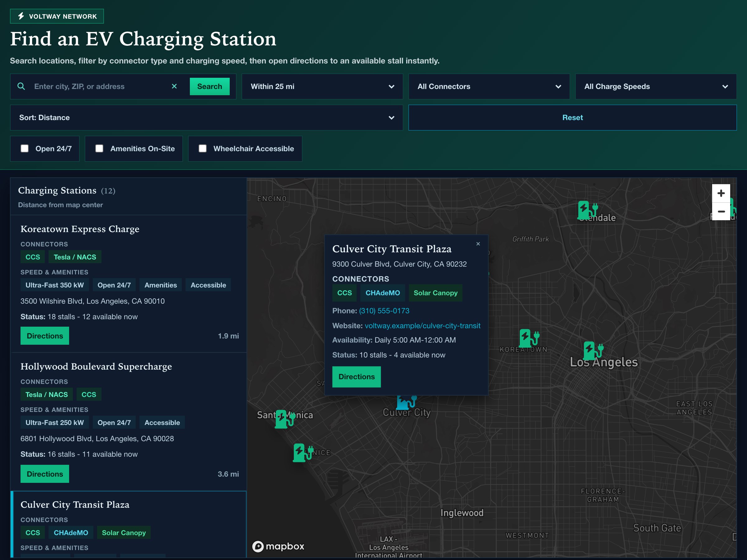Select the Glendale charging station marker
The width and height of the screenshot is (747, 560).
pyautogui.click(x=588, y=210)
